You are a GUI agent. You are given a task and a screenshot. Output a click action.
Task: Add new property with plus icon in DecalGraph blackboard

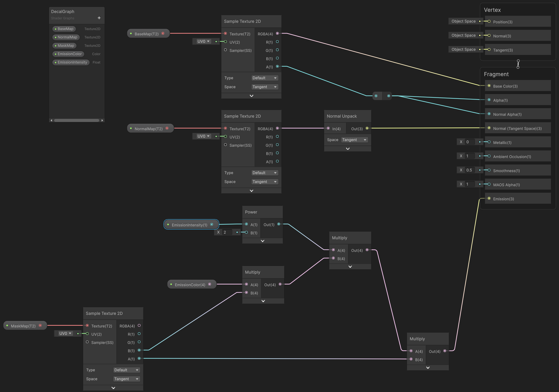point(99,18)
